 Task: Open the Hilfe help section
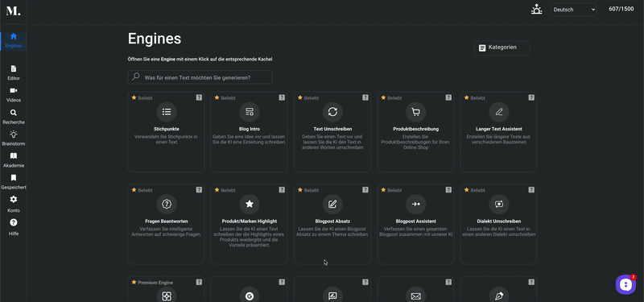coord(14,227)
